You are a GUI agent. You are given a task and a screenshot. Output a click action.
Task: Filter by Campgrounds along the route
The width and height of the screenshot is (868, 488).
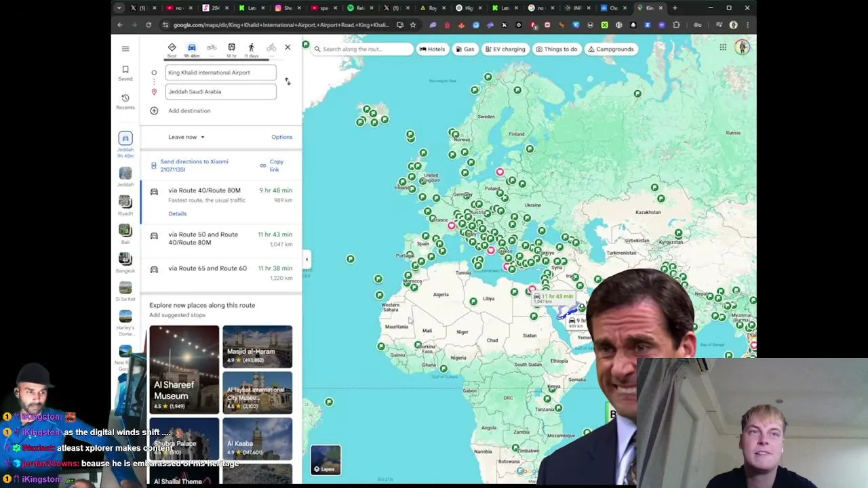click(x=611, y=49)
